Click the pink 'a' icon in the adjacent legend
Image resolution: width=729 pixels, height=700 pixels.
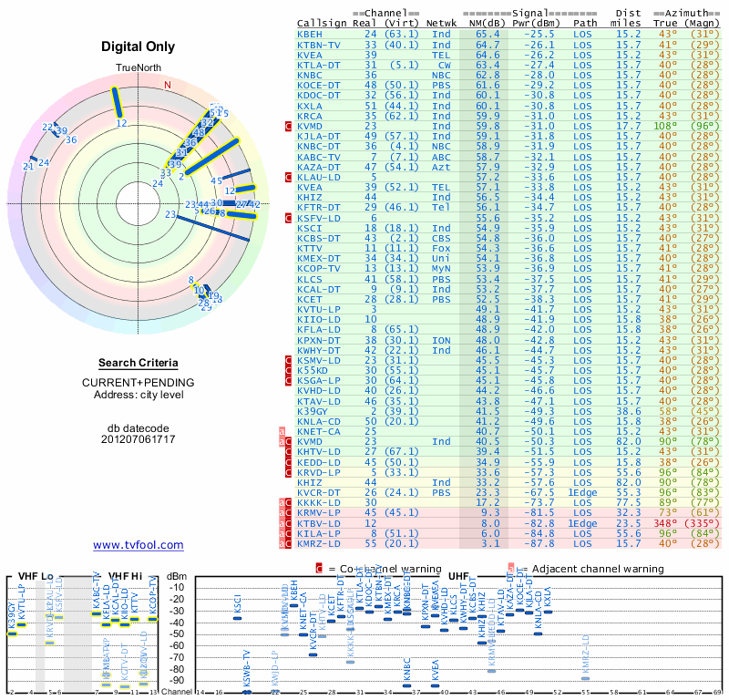click(x=511, y=569)
